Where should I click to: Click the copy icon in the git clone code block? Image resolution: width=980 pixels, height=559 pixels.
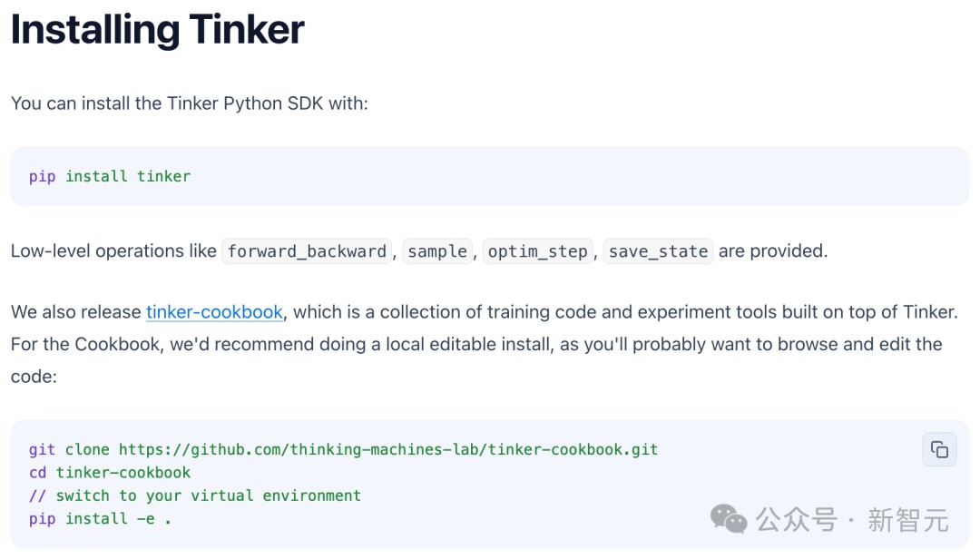(x=939, y=449)
